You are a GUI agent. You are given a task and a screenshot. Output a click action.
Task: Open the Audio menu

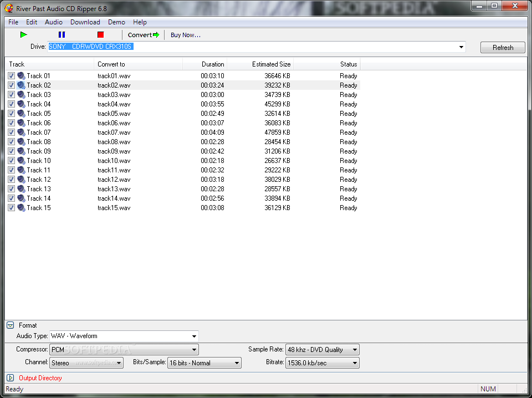(x=54, y=22)
